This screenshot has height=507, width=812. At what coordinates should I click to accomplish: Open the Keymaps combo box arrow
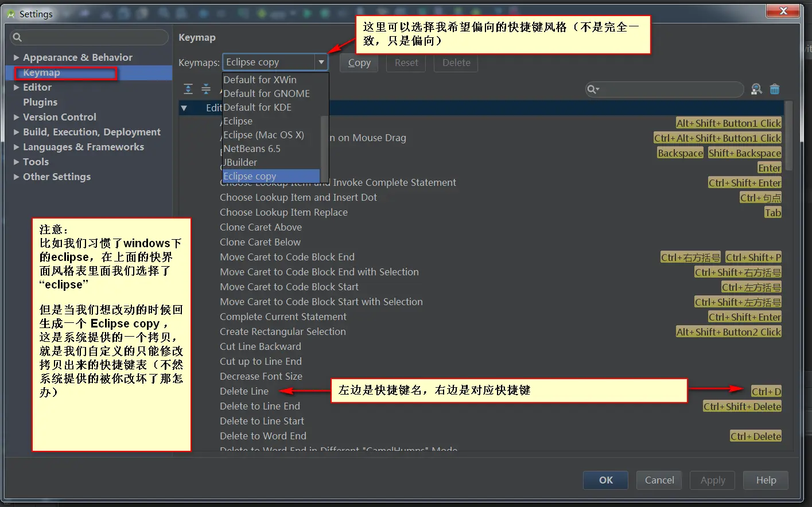click(x=321, y=62)
